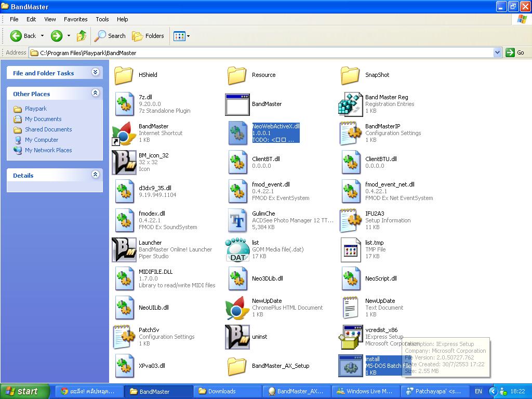
Task: Click the Up folder toolbar icon
Action: coord(82,36)
